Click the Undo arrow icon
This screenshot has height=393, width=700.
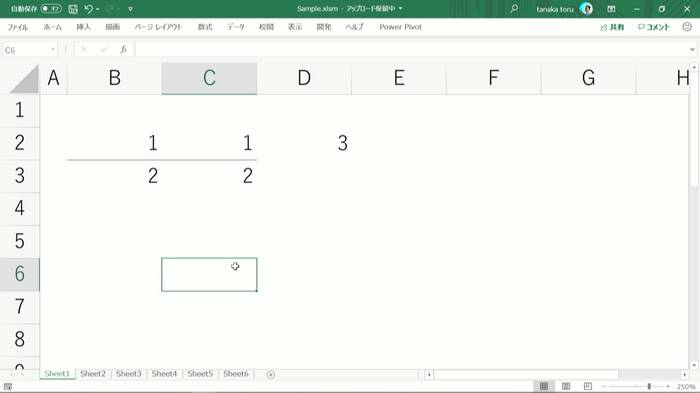coord(88,8)
